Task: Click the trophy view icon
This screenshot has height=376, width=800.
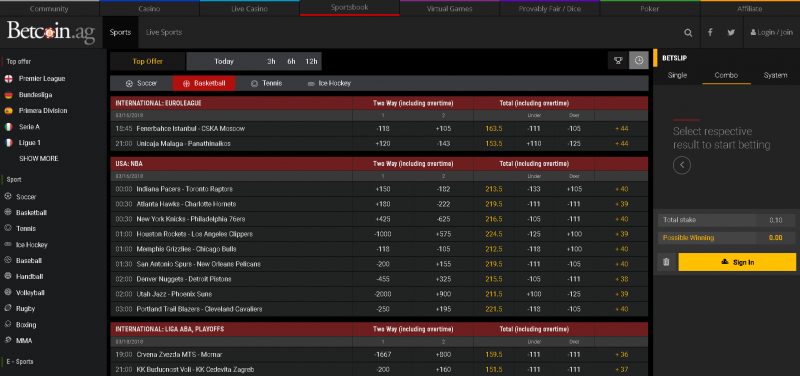Action: tap(618, 61)
